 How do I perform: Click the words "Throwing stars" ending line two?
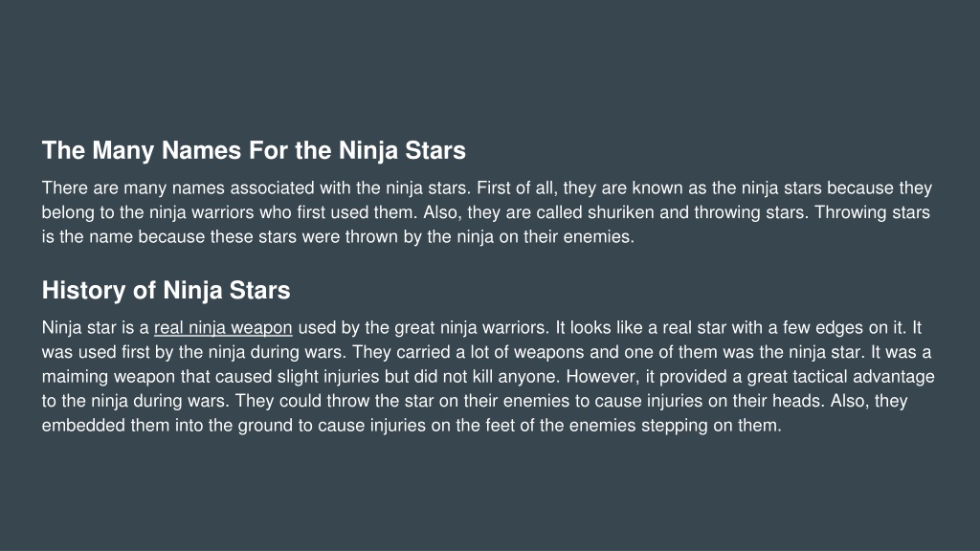click(872, 212)
